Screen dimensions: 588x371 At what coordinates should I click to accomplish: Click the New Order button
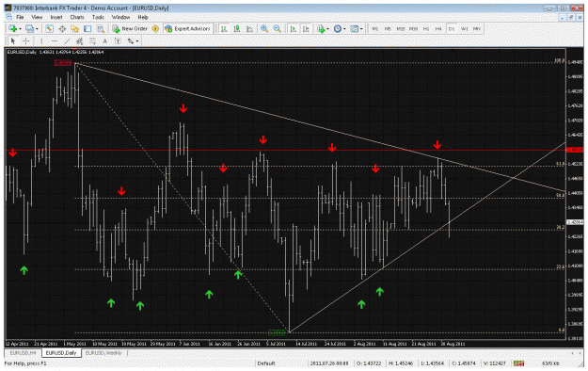[131, 28]
